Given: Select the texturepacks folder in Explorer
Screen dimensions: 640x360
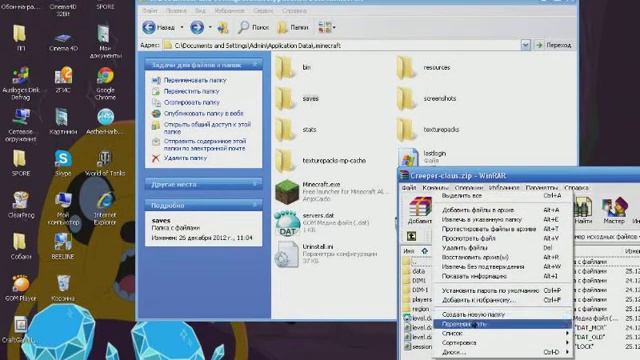Looking at the screenshot, I should click(x=428, y=129).
